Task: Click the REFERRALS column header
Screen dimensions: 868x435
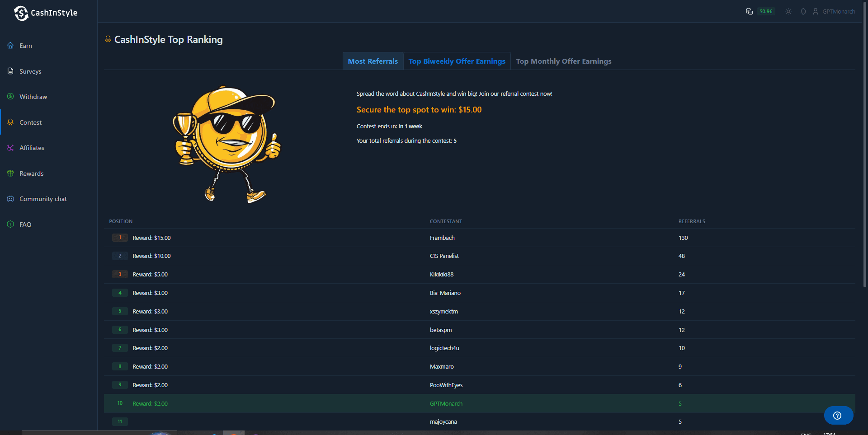Action: point(692,221)
